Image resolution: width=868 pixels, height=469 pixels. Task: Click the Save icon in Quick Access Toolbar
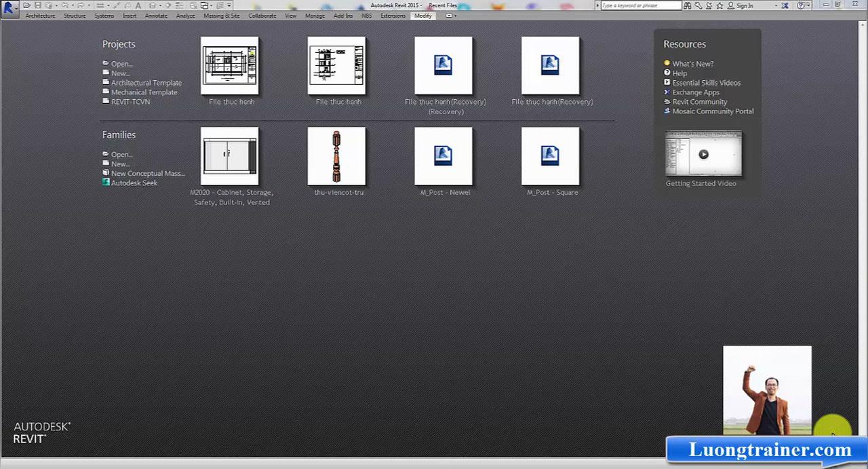(38, 5)
